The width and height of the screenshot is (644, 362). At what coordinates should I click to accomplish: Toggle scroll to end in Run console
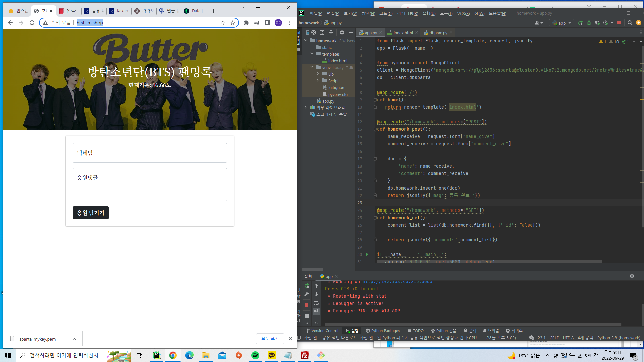(x=316, y=312)
